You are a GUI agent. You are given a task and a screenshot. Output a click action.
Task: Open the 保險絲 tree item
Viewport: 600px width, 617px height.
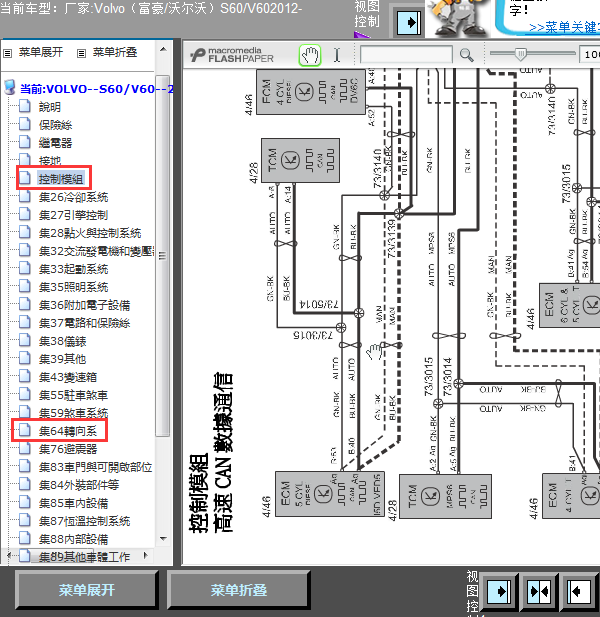[55, 125]
